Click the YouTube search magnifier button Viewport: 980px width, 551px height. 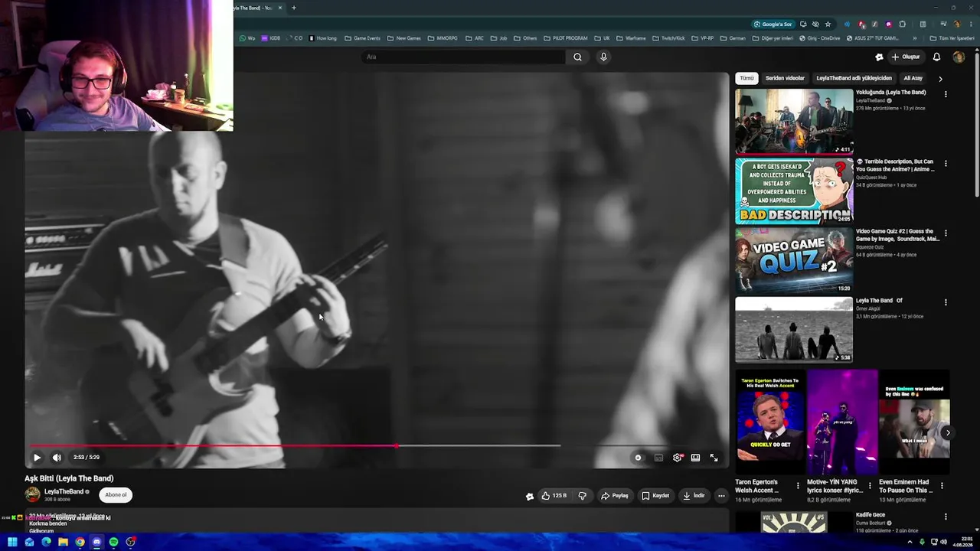pos(577,57)
